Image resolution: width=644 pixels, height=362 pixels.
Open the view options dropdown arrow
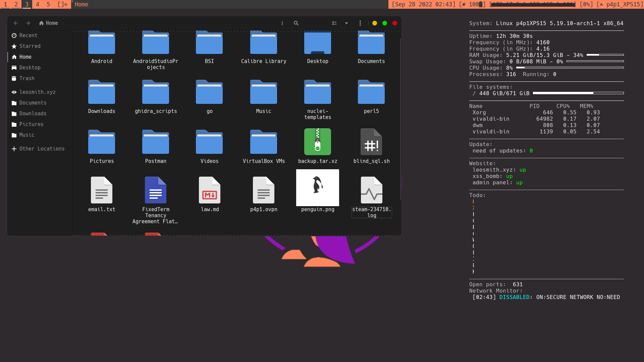click(346, 23)
